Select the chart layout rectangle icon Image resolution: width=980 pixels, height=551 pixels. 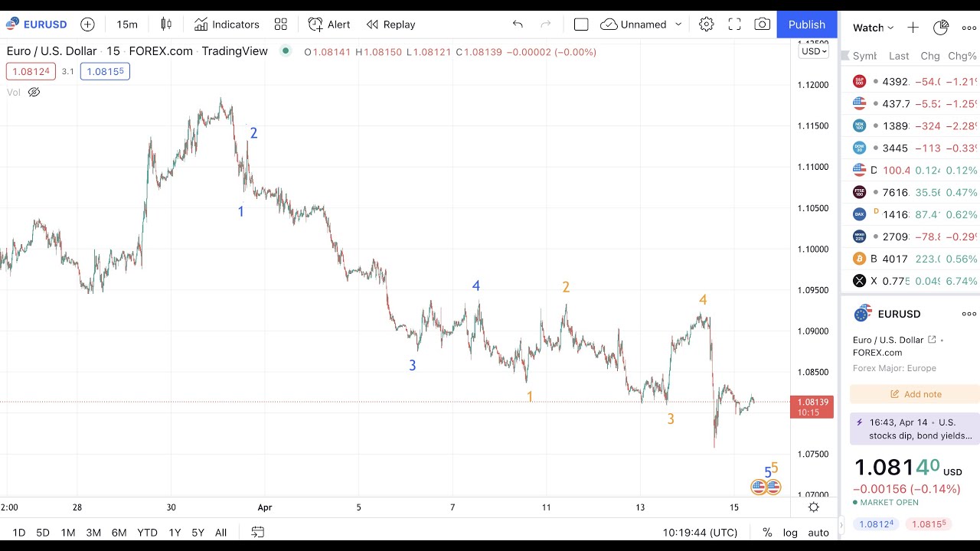(x=581, y=24)
